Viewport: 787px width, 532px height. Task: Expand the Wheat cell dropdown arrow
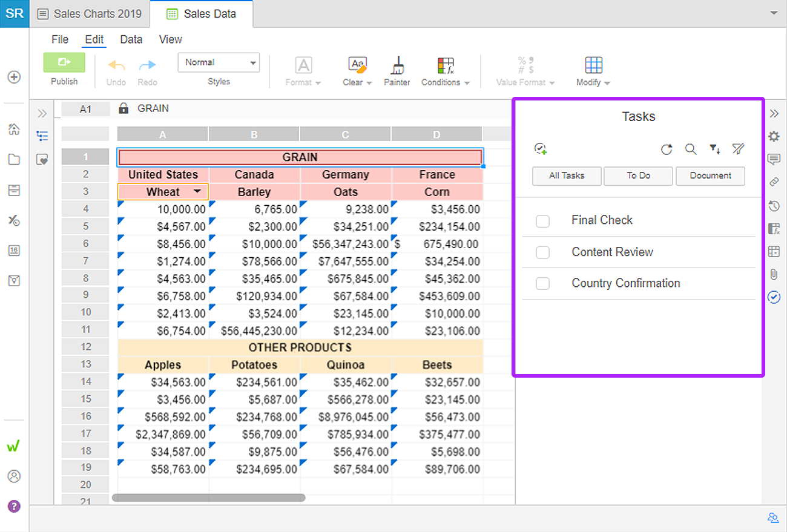[197, 191]
